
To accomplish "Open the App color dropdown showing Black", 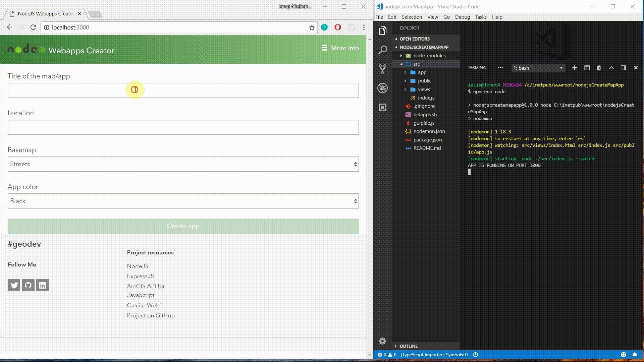I will click(183, 201).
